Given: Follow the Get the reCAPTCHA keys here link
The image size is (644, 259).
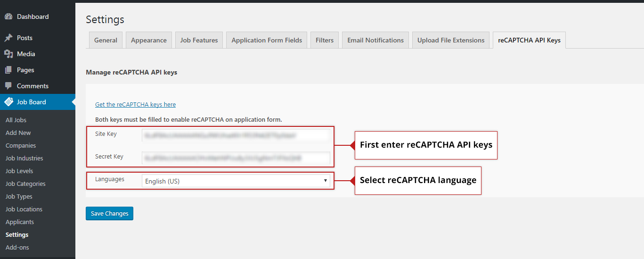Looking at the screenshot, I should pos(135,104).
